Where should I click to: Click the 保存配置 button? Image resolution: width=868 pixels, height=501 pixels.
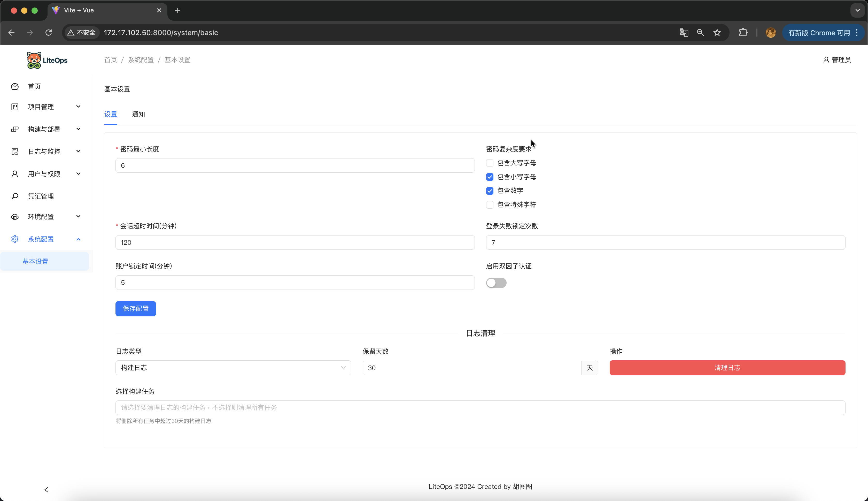pos(135,309)
